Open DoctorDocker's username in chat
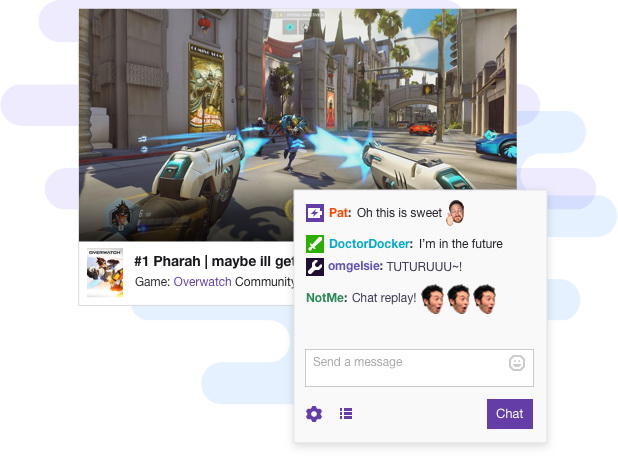The height and width of the screenshot is (456, 618). tap(371, 244)
